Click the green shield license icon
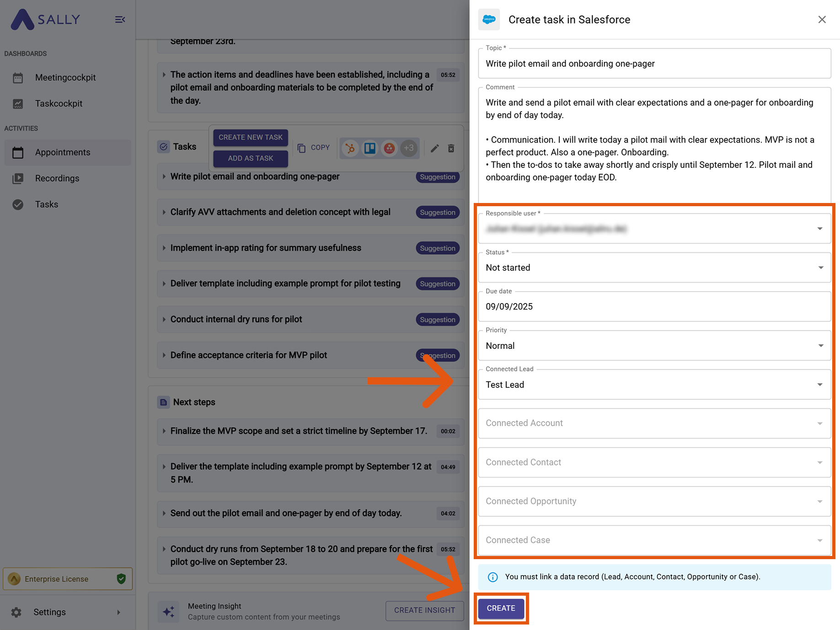 pyautogui.click(x=121, y=579)
